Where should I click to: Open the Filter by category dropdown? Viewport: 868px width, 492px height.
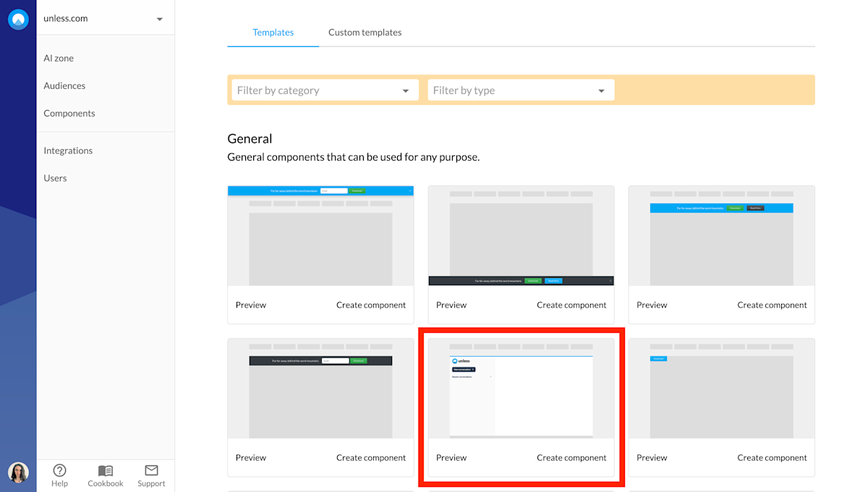pyautogui.click(x=325, y=90)
